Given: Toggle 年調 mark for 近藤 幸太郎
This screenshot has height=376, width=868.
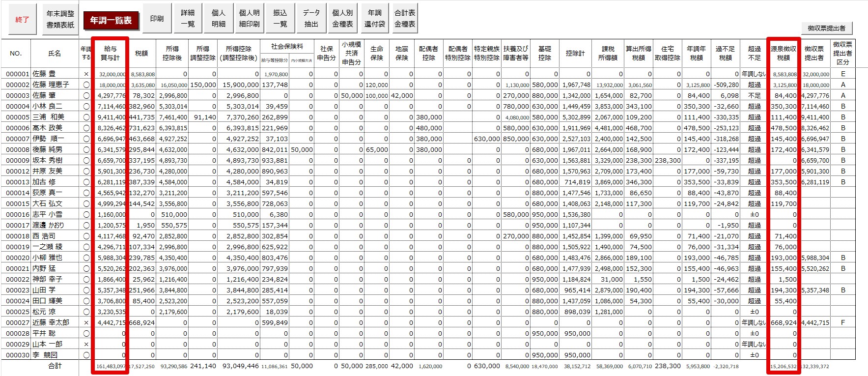Looking at the screenshot, I should (86, 322).
